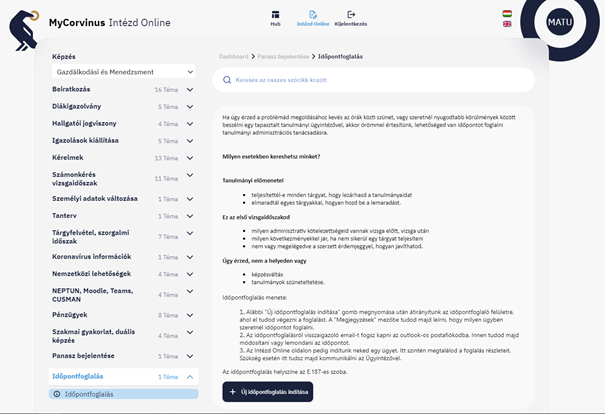The height and width of the screenshot is (414, 605).
Task: Click the Kijelentkezés logout icon
Action: pos(351,15)
